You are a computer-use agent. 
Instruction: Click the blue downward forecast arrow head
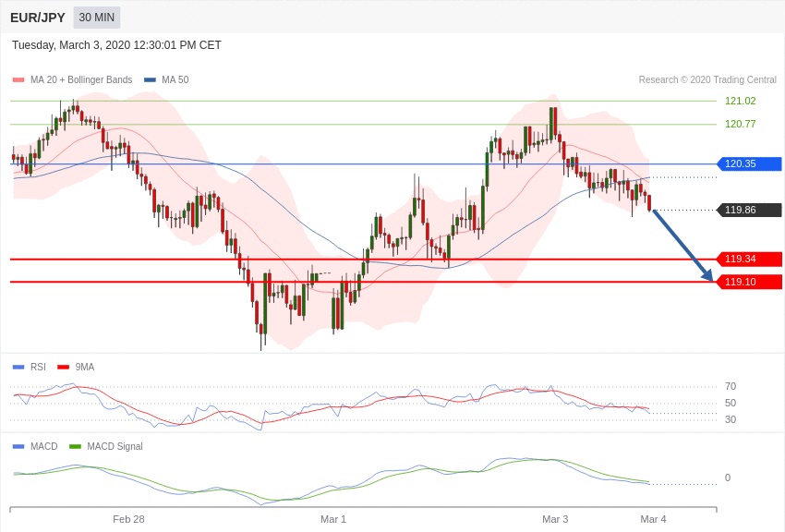point(708,275)
